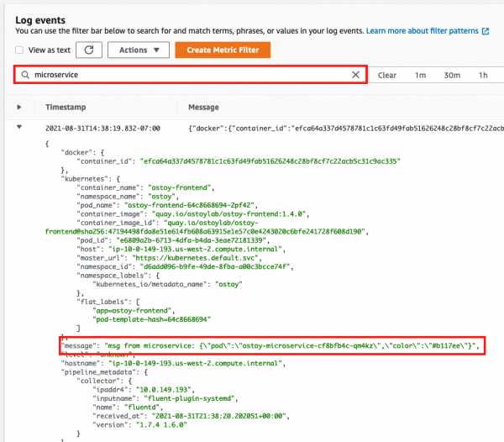Collapse the expanded log event row

click(x=19, y=127)
